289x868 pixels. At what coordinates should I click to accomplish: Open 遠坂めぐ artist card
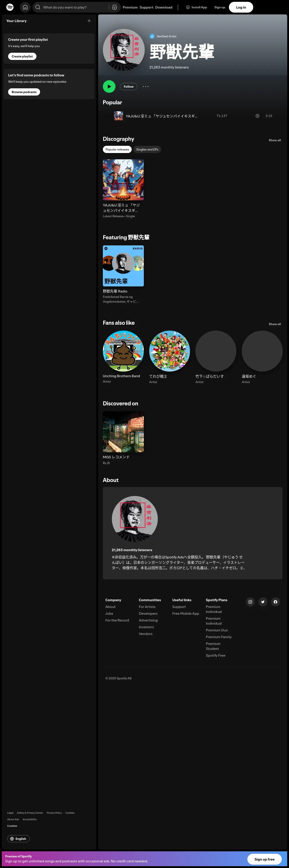[x=262, y=357]
